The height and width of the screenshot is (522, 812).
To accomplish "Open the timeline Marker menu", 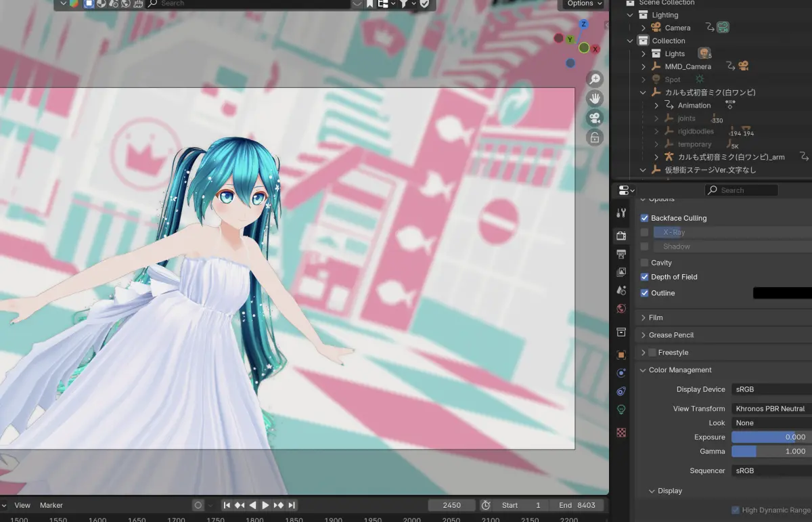I will coord(51,505).
